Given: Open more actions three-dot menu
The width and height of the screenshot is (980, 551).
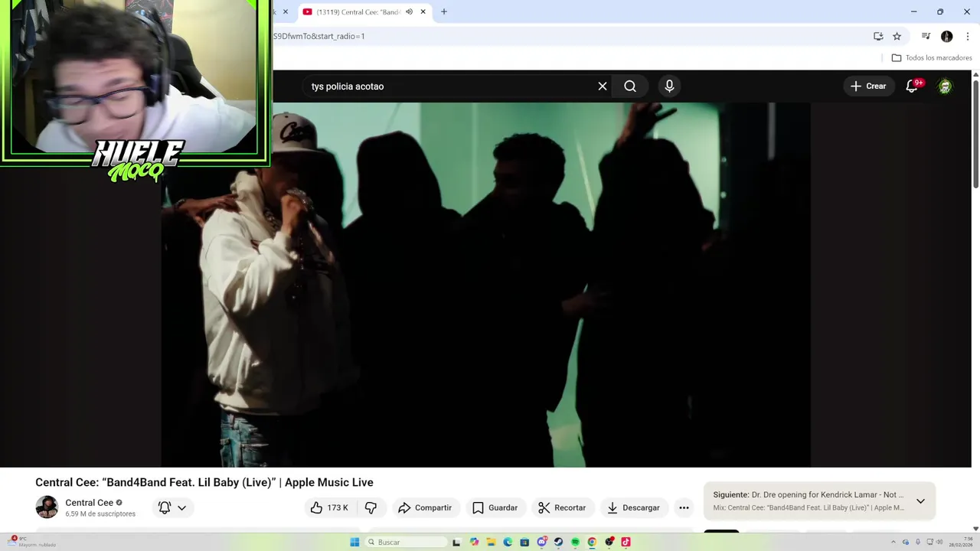Looking at the screenshot, I should [x=684, y=507].
